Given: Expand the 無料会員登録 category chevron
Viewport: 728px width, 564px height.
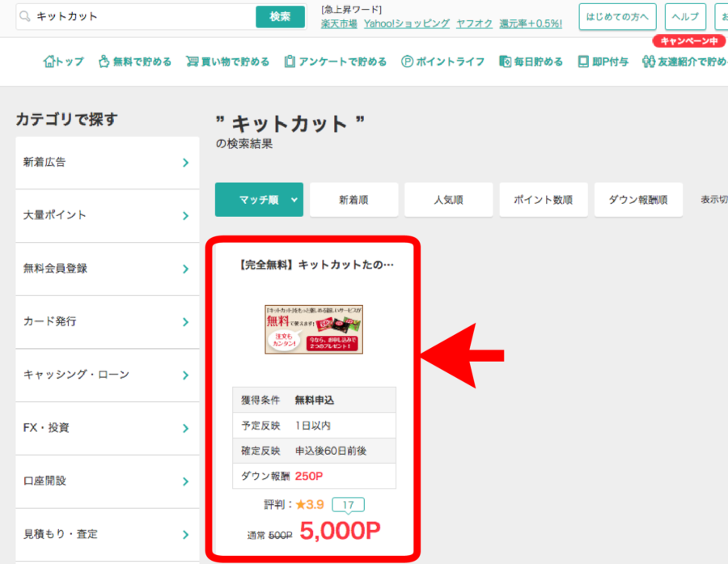Looking at the screenshot, I should [x=186, y=269].
